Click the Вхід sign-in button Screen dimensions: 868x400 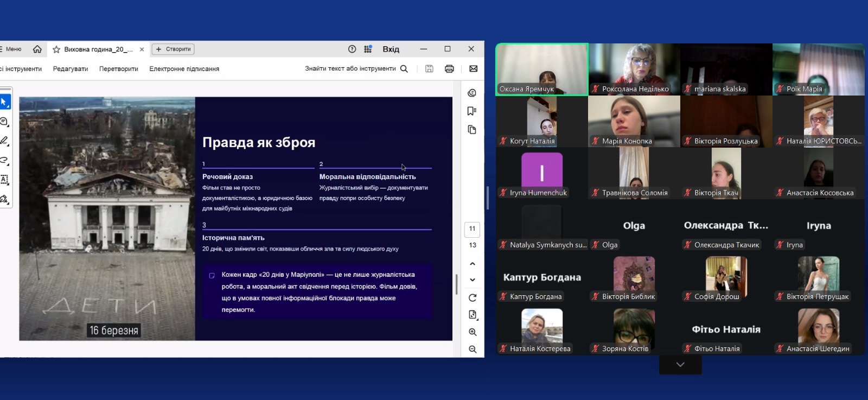(x=391, y=49)
